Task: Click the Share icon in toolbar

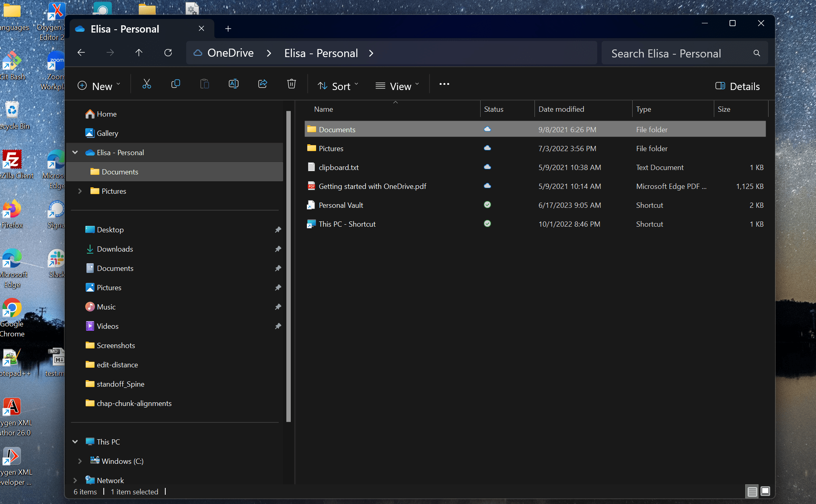Action: [263, 84]
